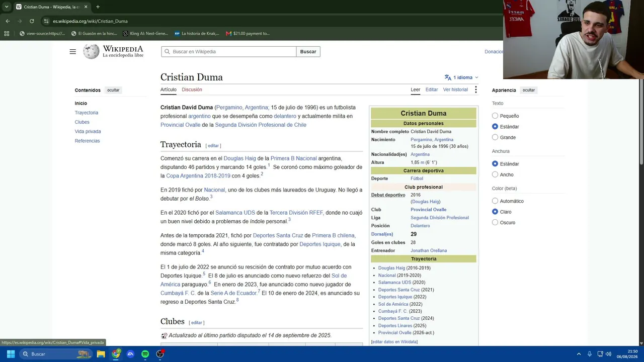Click the Buscar search button

pos(308,52)
